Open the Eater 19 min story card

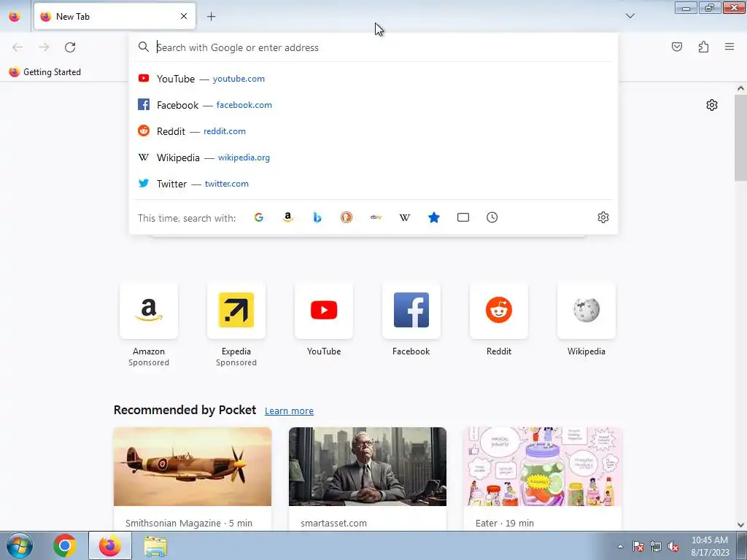click(543, 479)
